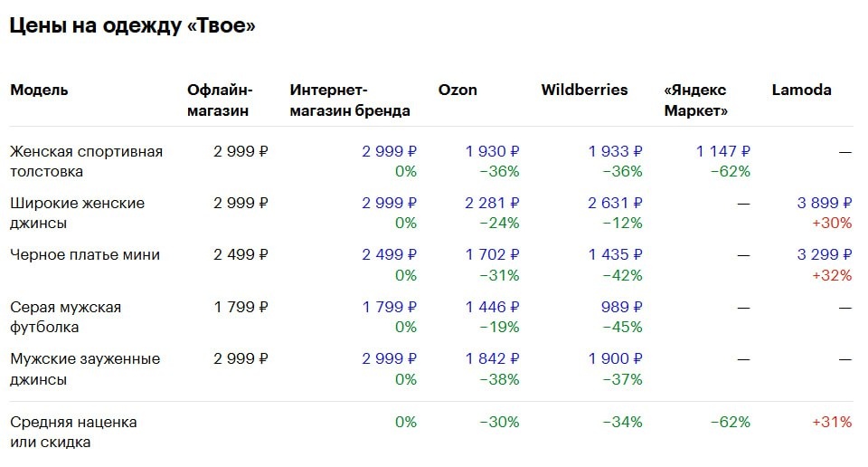Click the brand store price 1 799 ₽ link
Image resolution: width=868 pixels, height=467 pixels.
[x=389, y=308]
